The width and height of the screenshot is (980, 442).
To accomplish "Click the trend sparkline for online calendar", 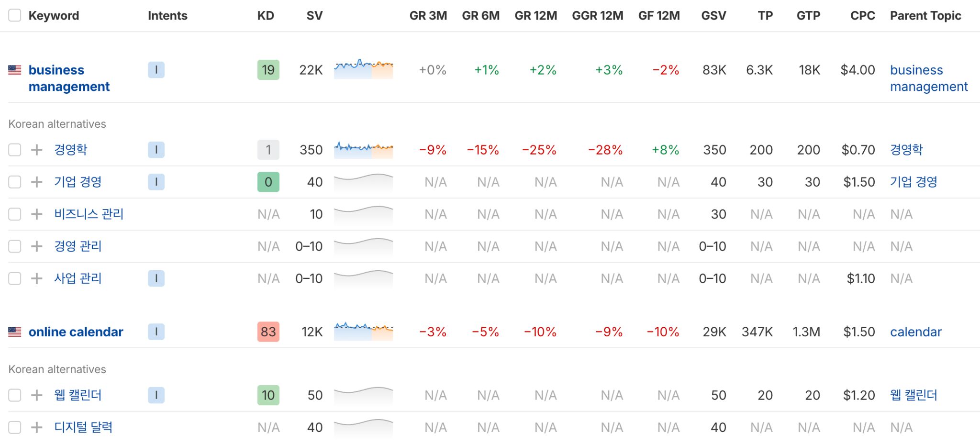I will pyautogui.click(x=363, y=331).
